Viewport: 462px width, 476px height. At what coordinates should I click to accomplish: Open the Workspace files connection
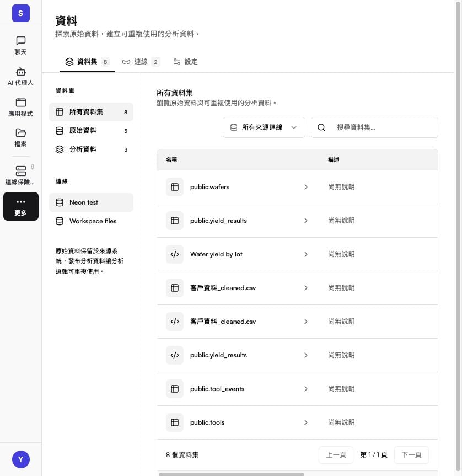pos(91,221)
